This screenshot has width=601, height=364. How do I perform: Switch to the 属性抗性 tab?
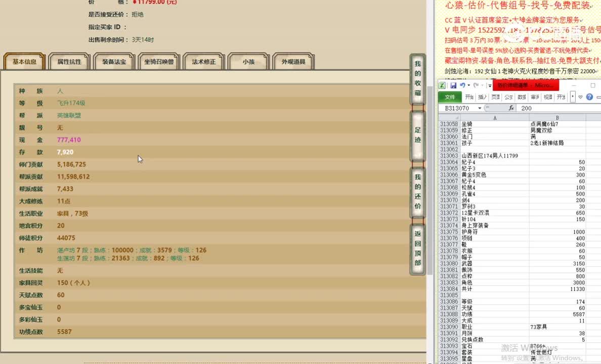click(x=68, y=61)
